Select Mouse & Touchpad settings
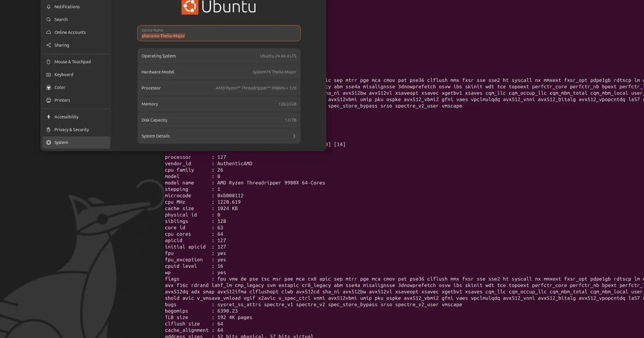This screenshot has width=644, height=338. click(76, 62)
